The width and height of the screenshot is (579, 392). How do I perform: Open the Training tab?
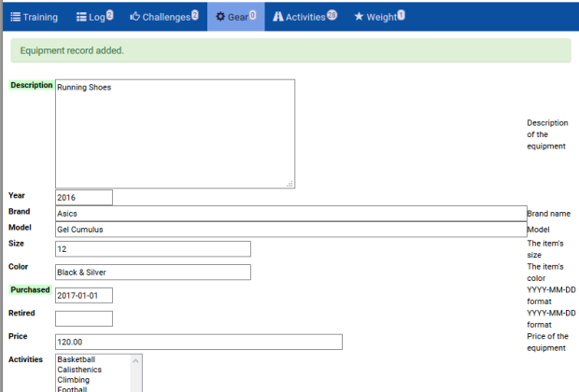pyautogui.click(x=34, y=16)
